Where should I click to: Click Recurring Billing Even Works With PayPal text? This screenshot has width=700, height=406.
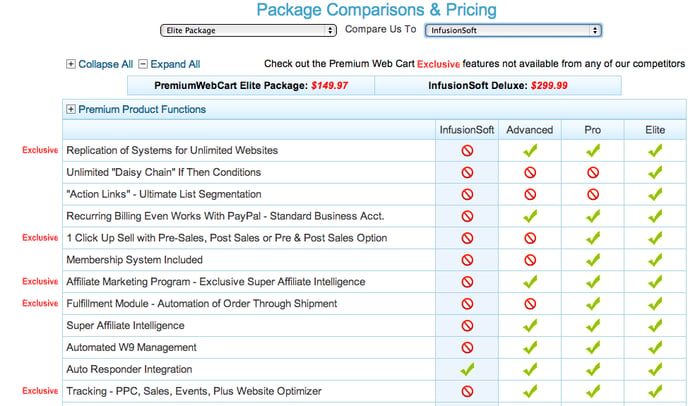[x=225, y=216]
